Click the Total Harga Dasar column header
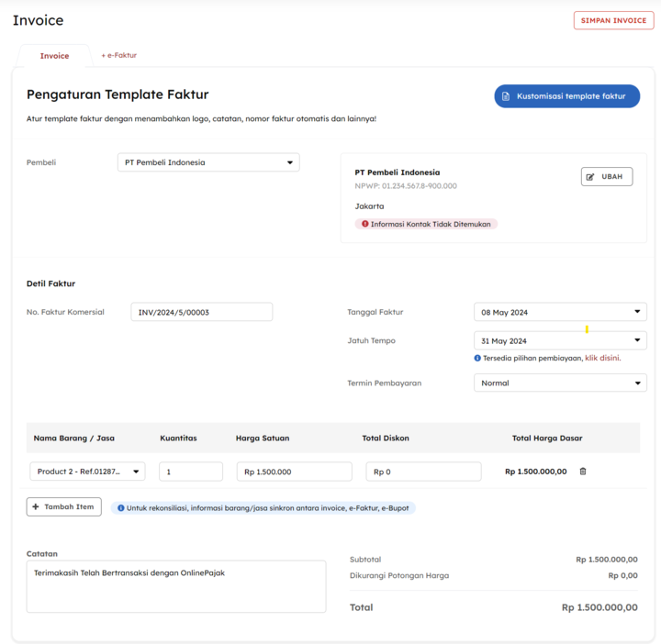661x644 pixels. [x=547, y=438]
